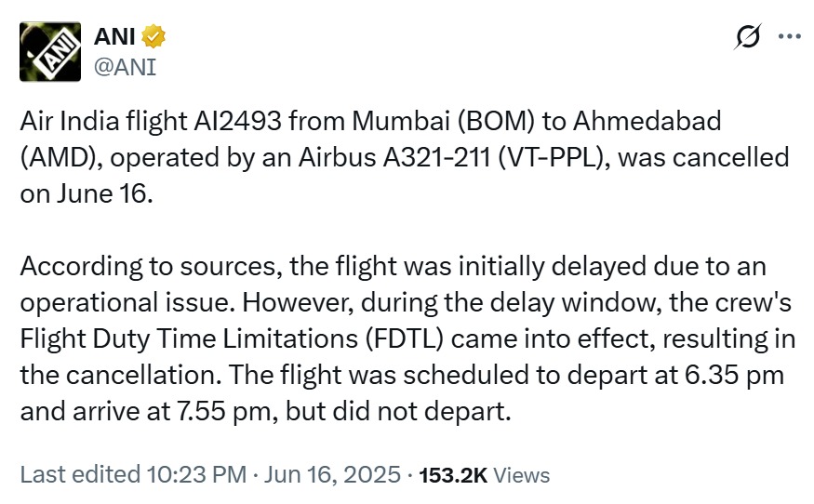Click the "(VT-PPL)" registration text

(x=555, y=156)
